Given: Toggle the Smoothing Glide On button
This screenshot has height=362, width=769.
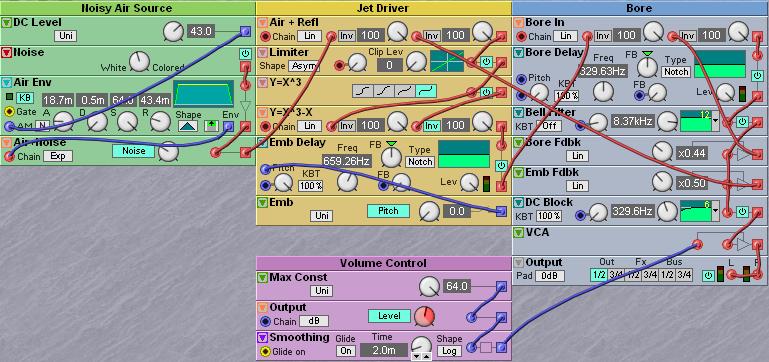Looking at the screenshot, I should (345, 351).
